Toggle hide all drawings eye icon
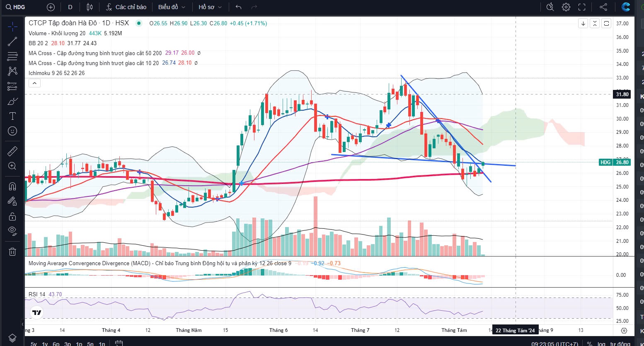 12,231
